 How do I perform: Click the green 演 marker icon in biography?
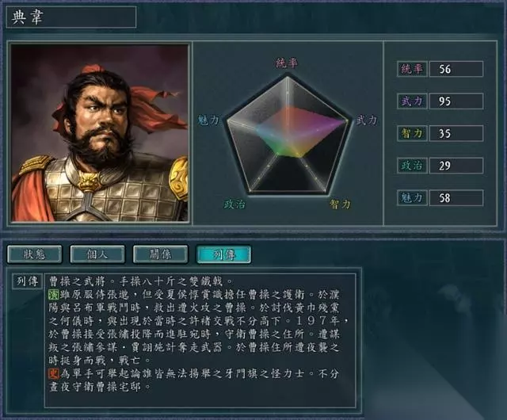pyautogui.click(x=53, y=295)
